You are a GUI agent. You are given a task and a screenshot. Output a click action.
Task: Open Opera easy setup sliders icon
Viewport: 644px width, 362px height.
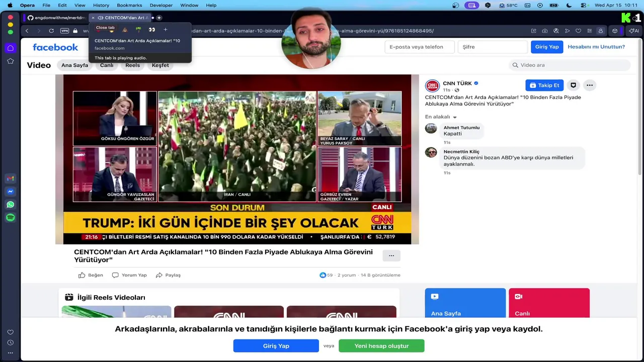(589, 31)
